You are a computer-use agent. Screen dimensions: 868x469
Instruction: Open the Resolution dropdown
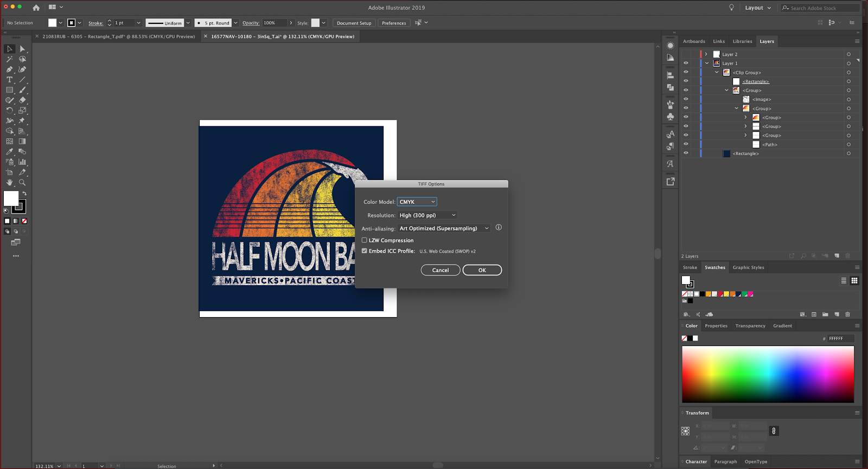[x=427, y=215]
